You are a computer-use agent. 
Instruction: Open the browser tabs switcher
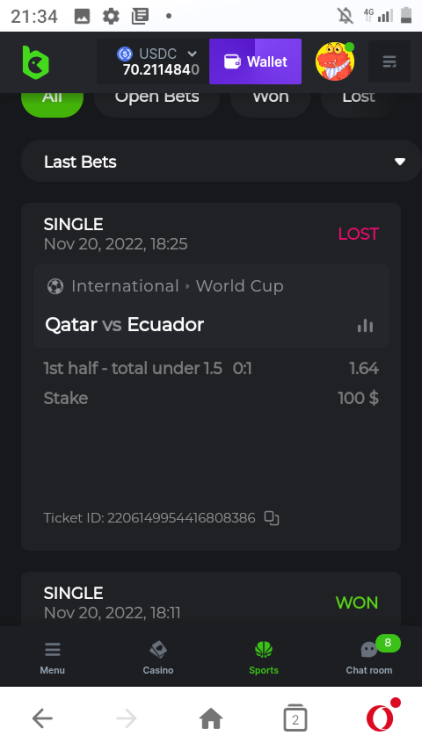(295, 718)
